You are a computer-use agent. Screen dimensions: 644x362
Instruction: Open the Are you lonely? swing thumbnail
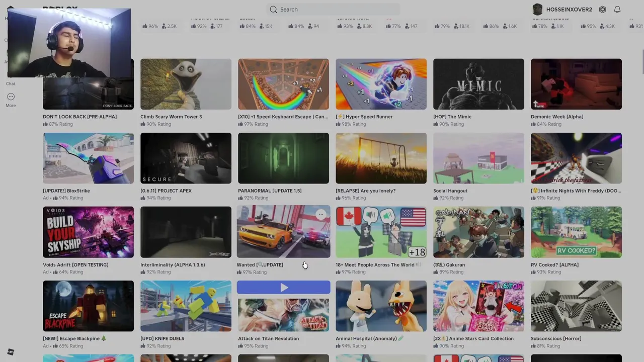click(x=381, y=158)
